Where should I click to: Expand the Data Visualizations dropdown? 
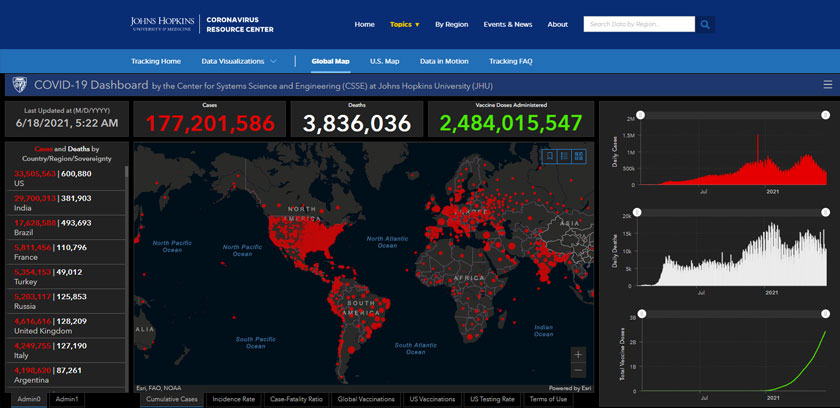tap(240, 61)
